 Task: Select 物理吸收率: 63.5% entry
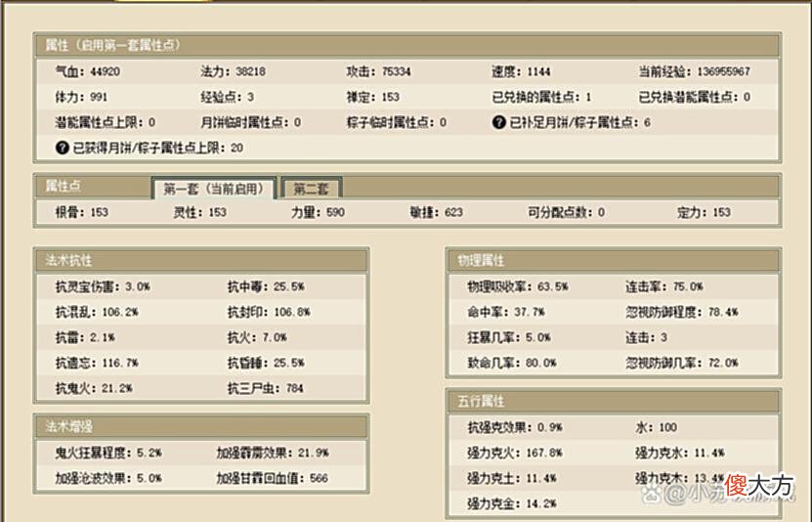click(517, 286)
